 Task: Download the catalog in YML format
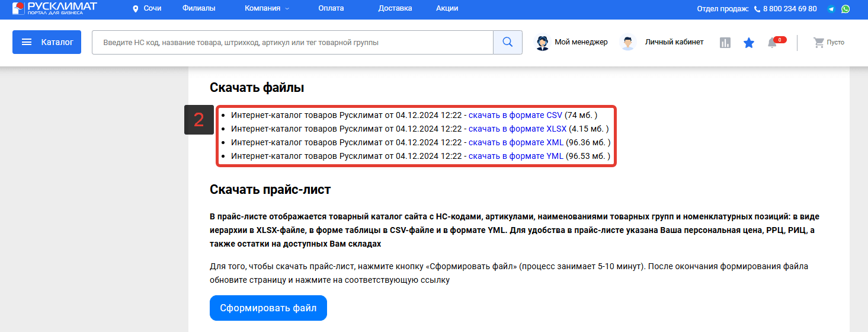point(516,156)
